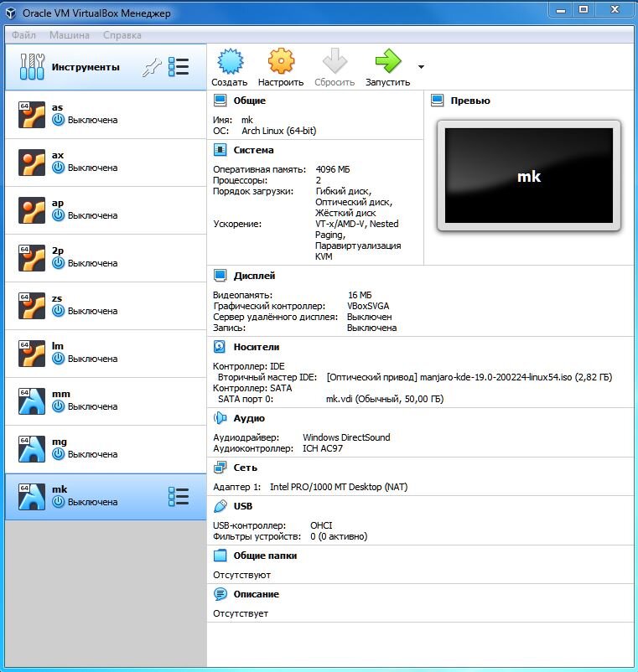Click the VBoxSVGA graphics controller value
The height and width of the screenshot is (672, 638).
pyautogui.click(x=368, y=306)
